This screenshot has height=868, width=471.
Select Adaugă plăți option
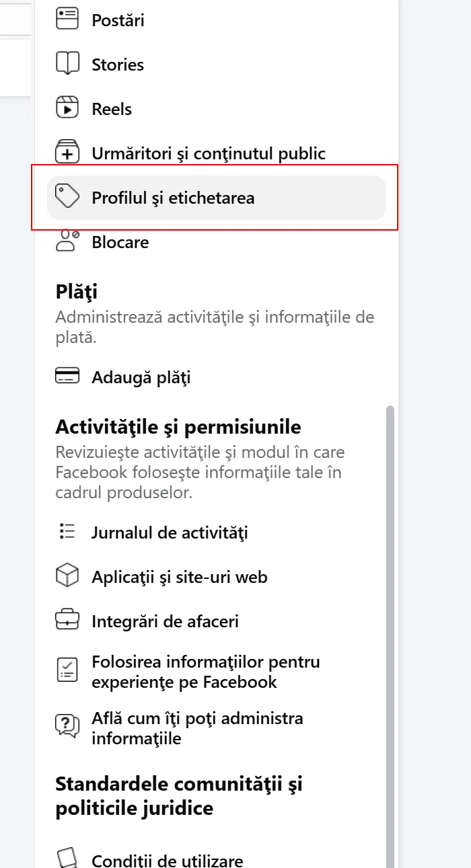tap(141, 377)
